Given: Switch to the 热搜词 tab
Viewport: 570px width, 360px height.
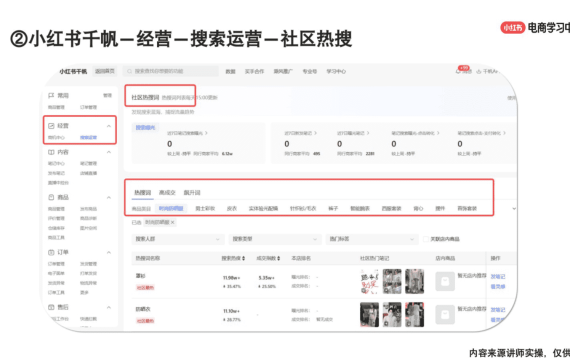Looking at the screenshot, I should (142, 192).
